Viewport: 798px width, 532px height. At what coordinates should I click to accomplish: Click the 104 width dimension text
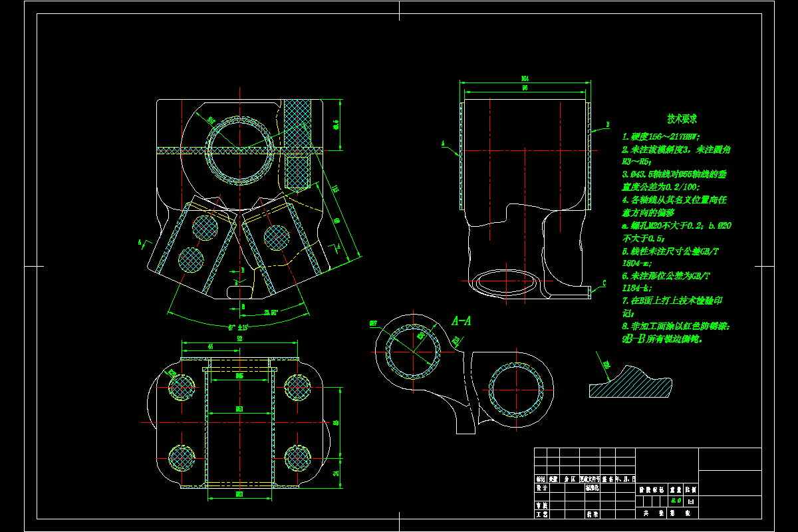click(x=525, y=79)
